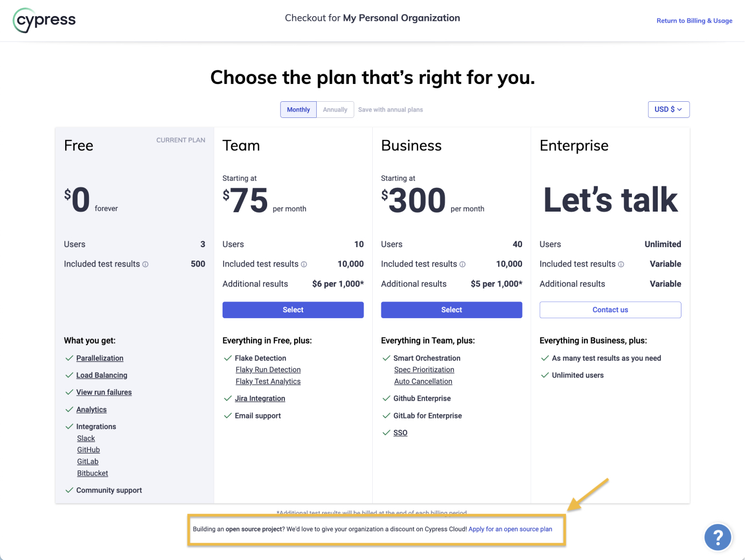Click the info icon next to Enterprise's included test results
Screen dimensions: 745x560
tap(621, 264)
